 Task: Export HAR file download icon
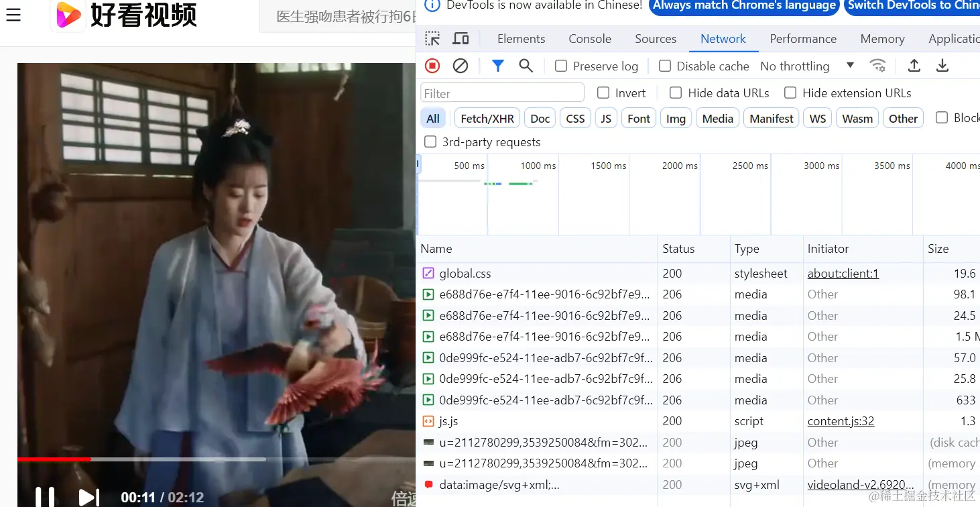click(x=942, y=66)
